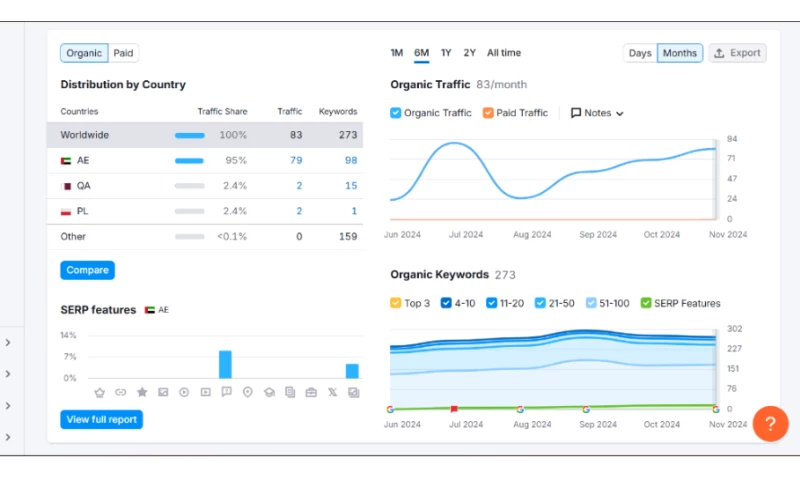Open the orange help question mark button
This screenshot has width=800, height=480.
pos(770,423)
